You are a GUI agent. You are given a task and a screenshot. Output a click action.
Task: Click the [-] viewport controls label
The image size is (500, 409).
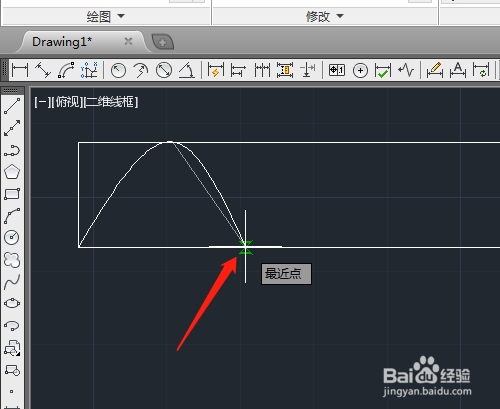point(42,102)
